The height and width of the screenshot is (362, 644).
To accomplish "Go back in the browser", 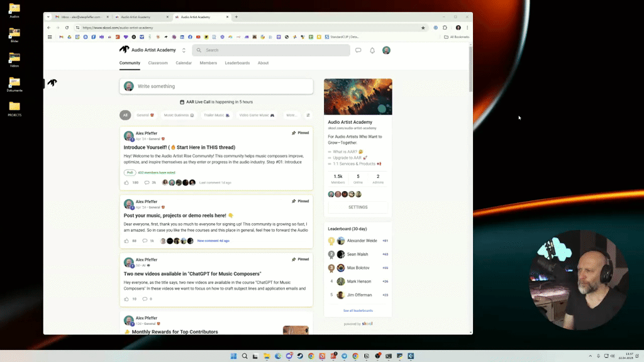I will [49, 28].
